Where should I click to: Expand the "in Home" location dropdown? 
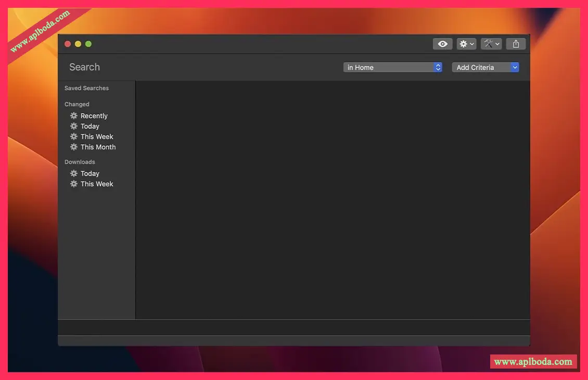(x=393, y=67)
